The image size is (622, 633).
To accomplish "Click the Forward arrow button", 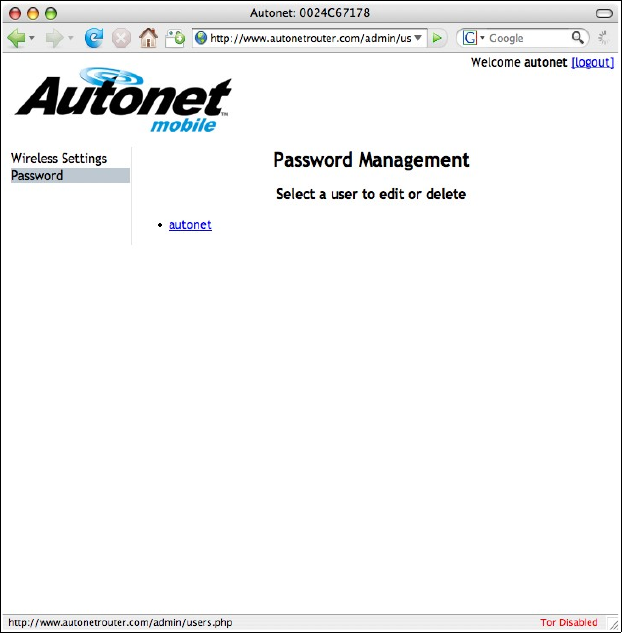I will 54,38.
